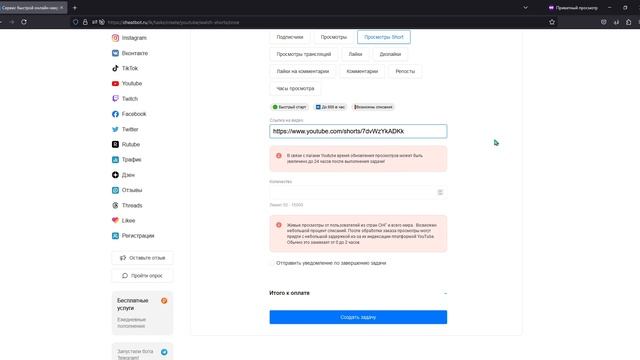Open the Facebook sidebar icon
Viewport: 640px width, 360px height.
(116, 114)
